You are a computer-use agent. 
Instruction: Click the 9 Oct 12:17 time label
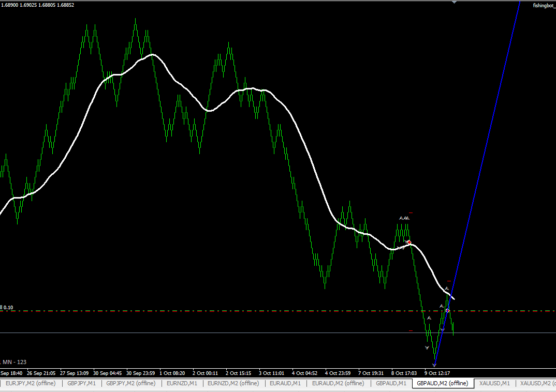coord(437,373)
